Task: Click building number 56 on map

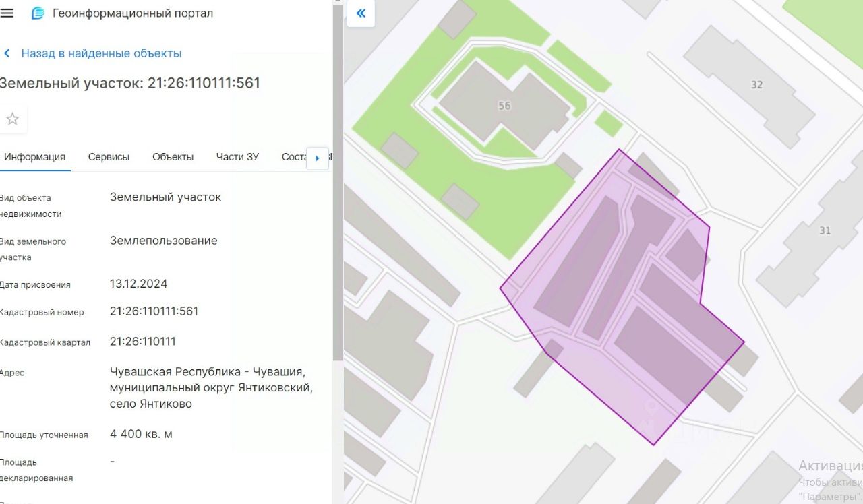Action: 504,106
